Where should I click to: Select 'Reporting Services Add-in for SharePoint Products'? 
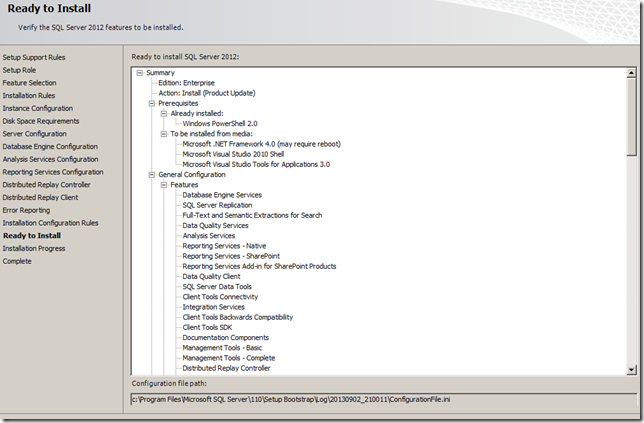point(259,266)
